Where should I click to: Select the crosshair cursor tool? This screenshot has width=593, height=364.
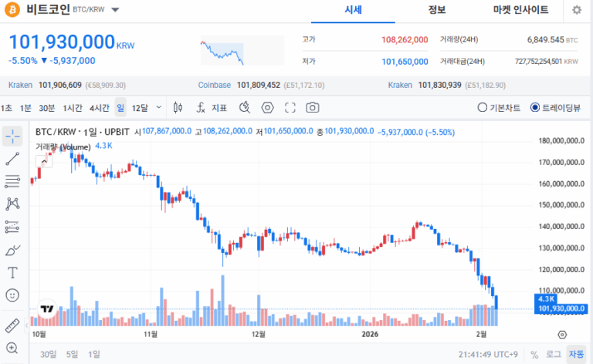click(x=12, y=136)
